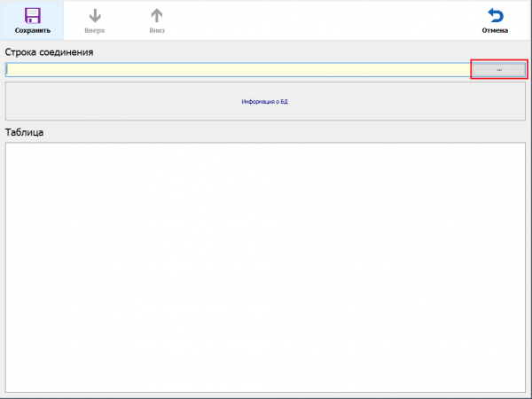Click the Строка соединения heading label
532x399 pixels.
pyautogui.click(x=50, y=52)
